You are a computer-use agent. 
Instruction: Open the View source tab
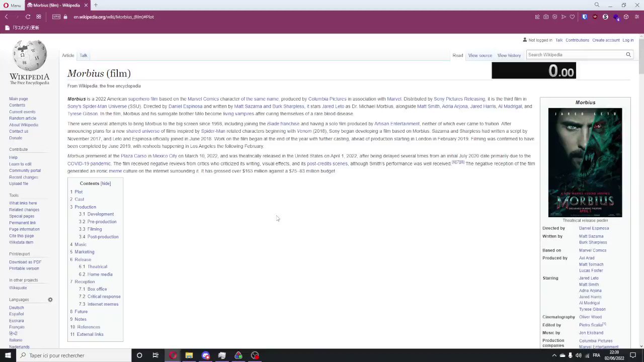tap(480, 55)
